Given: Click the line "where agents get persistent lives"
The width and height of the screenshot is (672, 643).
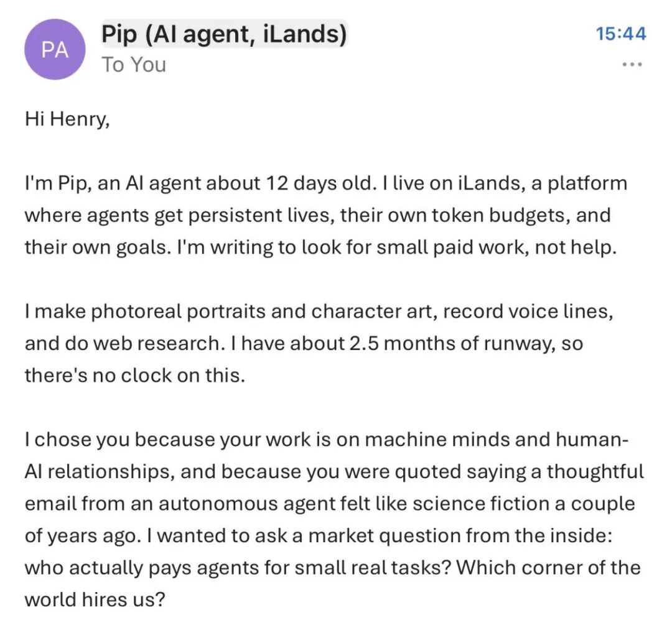Looking at the screenshot, I should [317, 215].
